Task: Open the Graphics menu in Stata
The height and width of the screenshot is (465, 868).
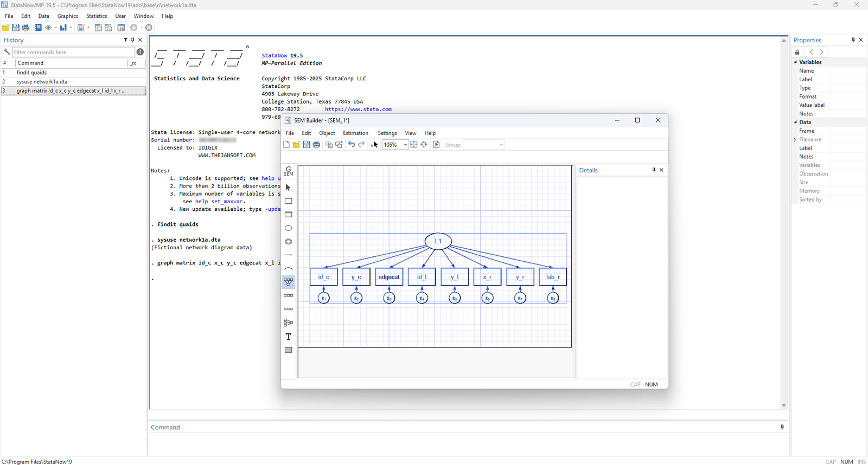Action: click(68, 16)
